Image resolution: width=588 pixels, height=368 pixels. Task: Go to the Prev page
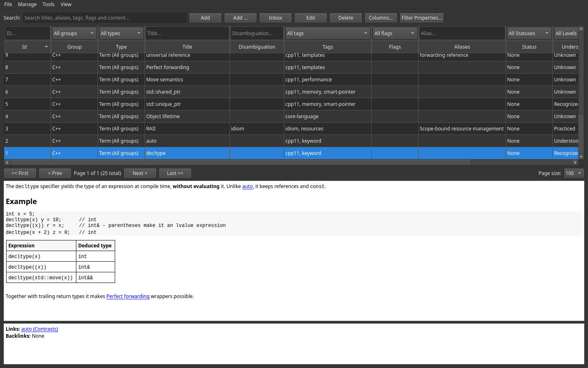click(55, 173)
